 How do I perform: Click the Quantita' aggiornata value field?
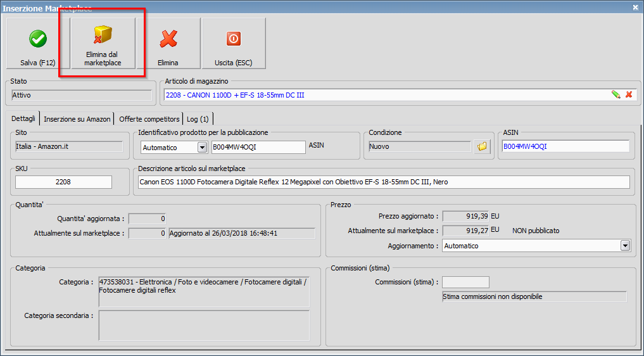point(147,219)
